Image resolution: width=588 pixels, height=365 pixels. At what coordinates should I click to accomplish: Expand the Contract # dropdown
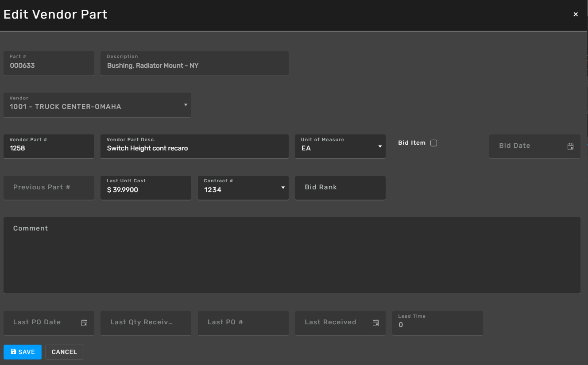point(243,188)
